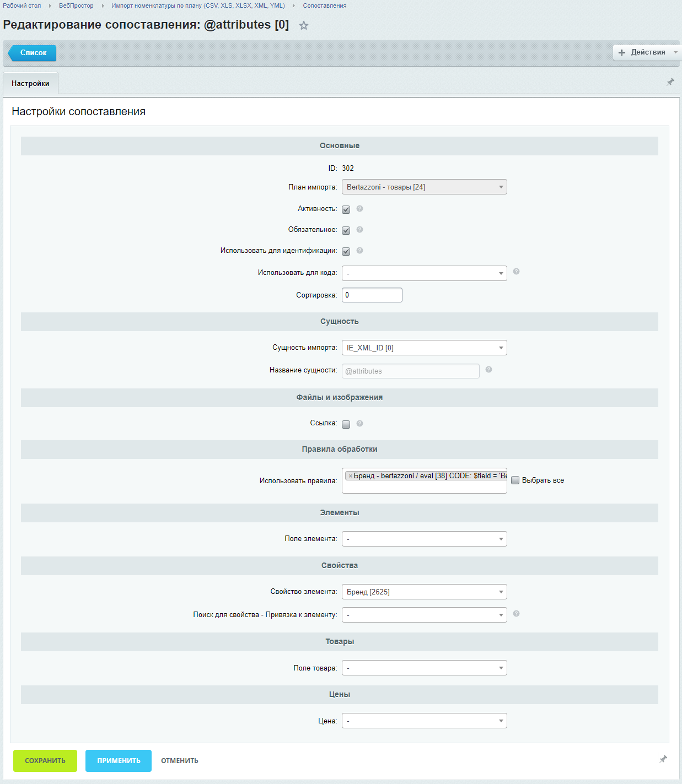Image resolution: width=682 pixels, height=784 pixels.
Task: Select the Настройки tab
Action: pos(30,83)
